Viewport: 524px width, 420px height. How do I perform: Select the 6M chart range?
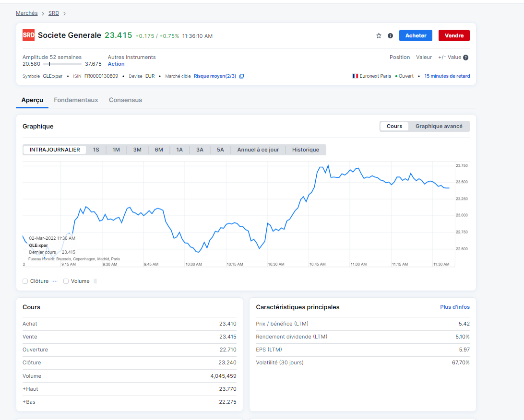[x=159, y=150]
